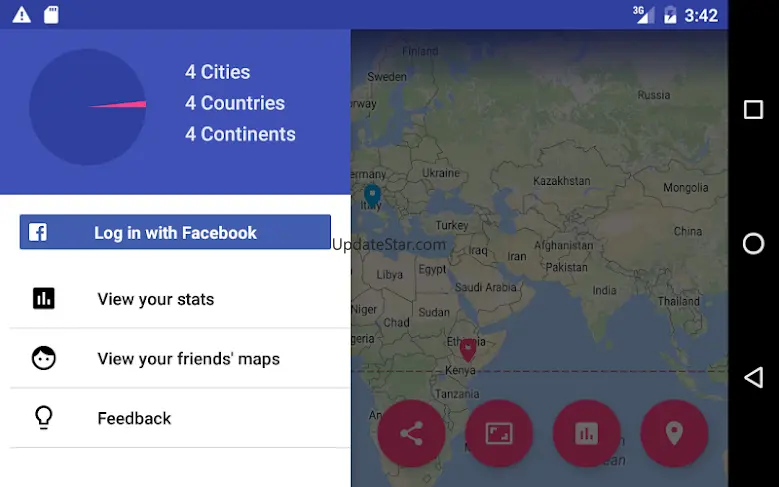Select the blue map pin on Italy
The height and width of the screenshot is (487, 779).
[x=372, y=195]
